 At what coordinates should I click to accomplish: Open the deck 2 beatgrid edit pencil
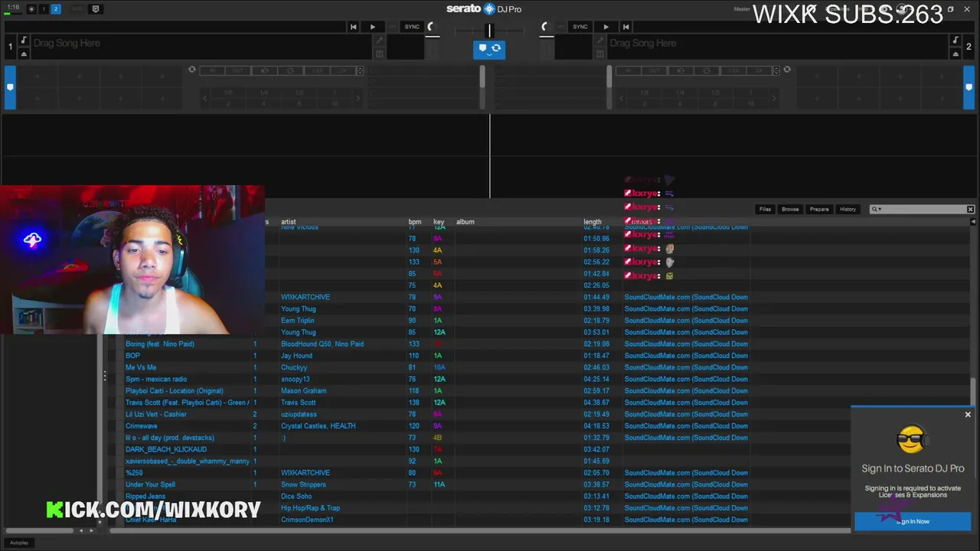pos(600,41)
